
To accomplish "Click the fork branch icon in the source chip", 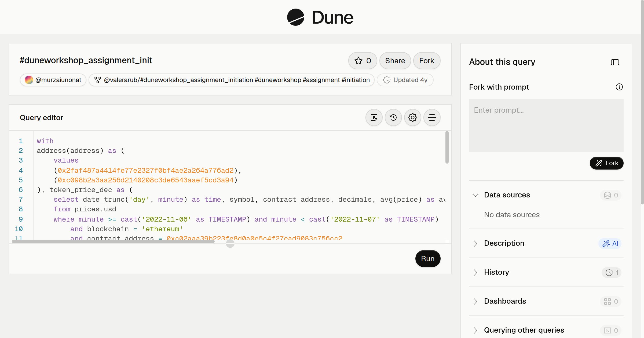I will click(98, 80).
